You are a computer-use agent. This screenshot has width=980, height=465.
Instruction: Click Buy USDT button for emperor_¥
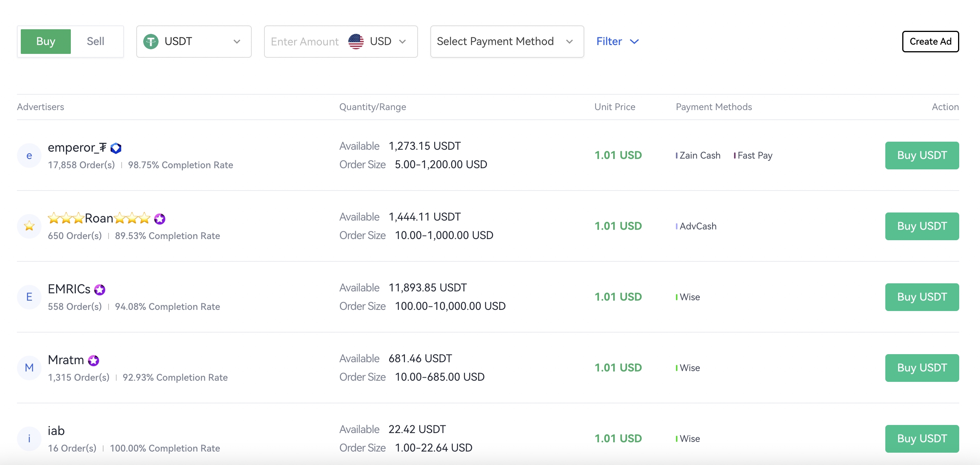click(x=922, y=155)
